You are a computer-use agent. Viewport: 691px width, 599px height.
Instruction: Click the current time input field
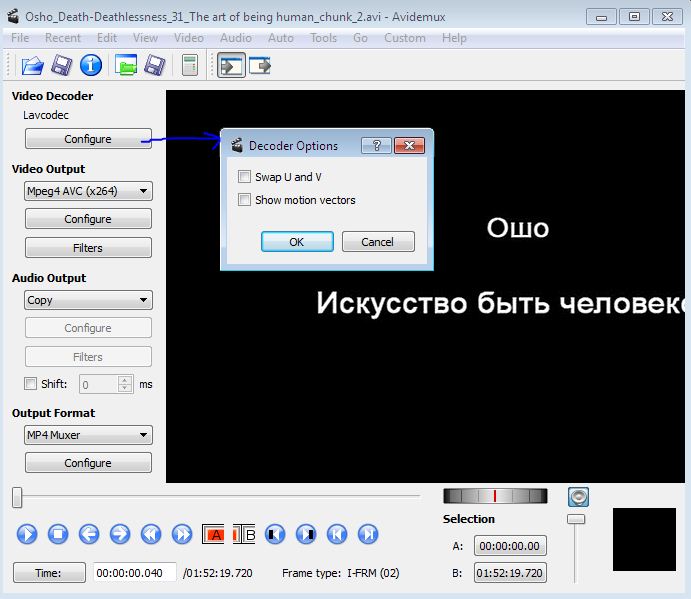point(134,573)
